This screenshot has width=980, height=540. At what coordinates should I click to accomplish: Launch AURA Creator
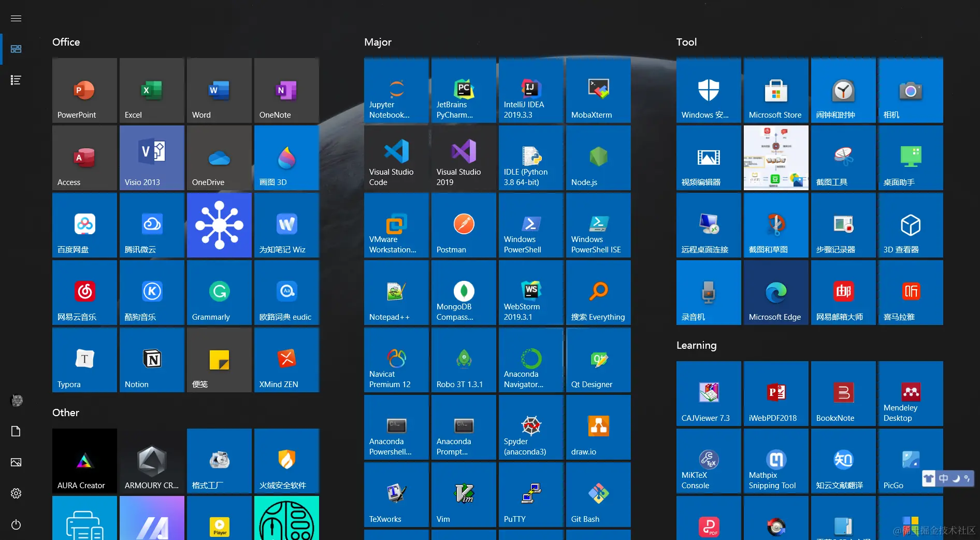pyautogui.click(x=84, y=461)
